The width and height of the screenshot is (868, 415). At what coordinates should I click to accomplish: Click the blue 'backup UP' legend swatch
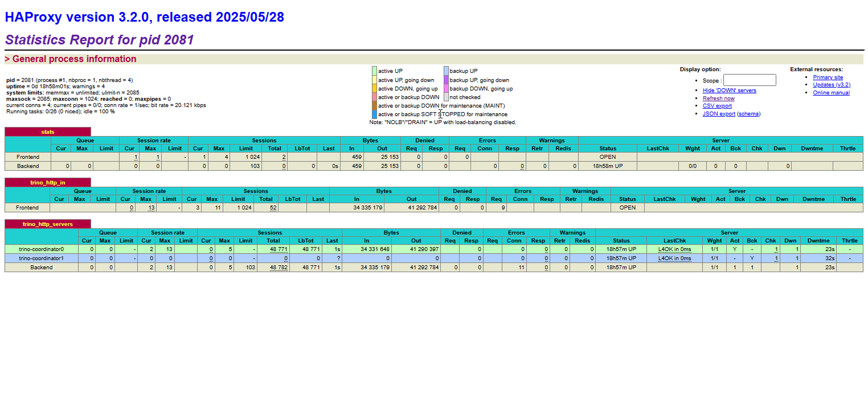tap(445, 71)
